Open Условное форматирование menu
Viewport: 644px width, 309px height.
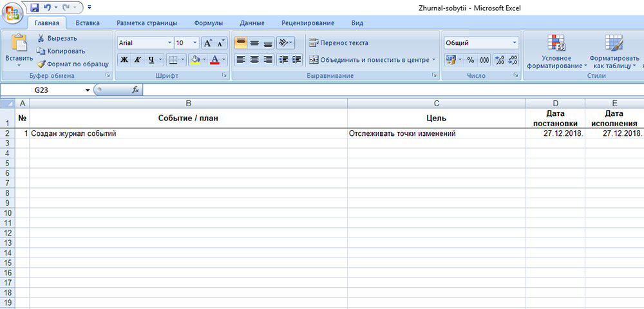tap(556, 51)
